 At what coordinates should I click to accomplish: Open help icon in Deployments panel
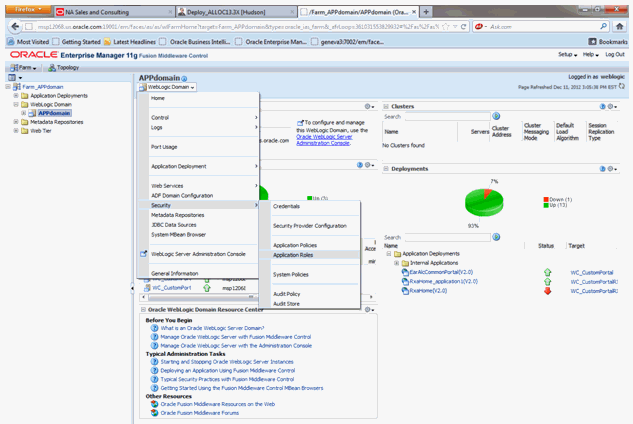point(602,169)
